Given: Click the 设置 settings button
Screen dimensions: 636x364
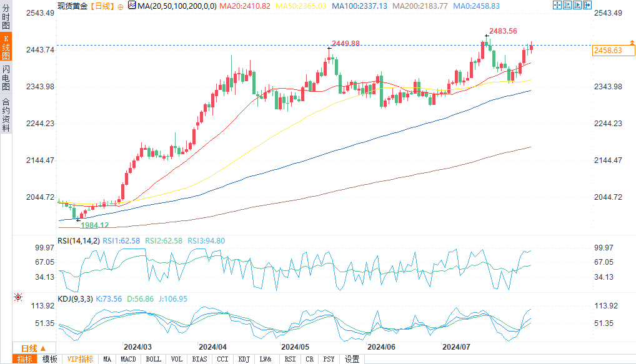Looking at the screenshot, I should [352, 359].
